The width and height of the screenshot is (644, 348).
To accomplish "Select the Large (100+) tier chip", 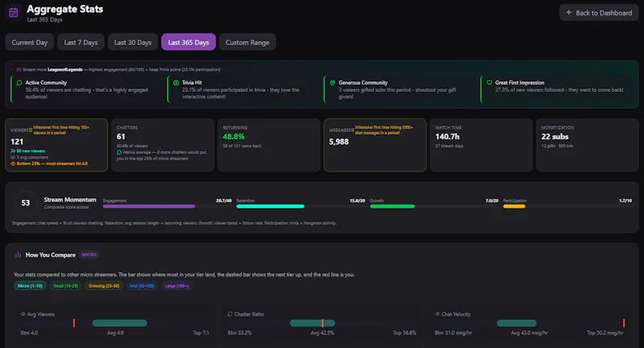I will pyautogui.click(x=177, y=286).
